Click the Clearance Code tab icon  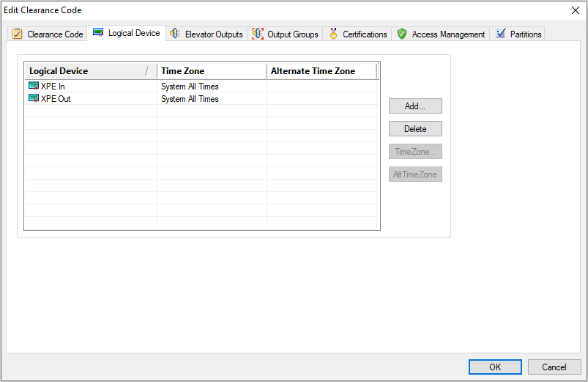[x=17, y=34]
